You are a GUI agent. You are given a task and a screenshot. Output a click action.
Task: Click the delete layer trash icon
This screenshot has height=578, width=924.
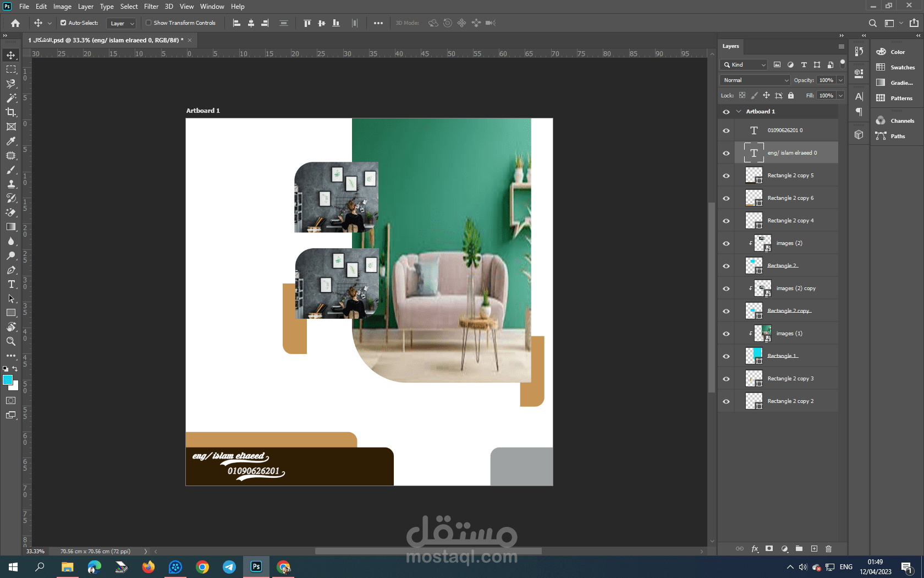pyautogui.click(x=828, y=549)
